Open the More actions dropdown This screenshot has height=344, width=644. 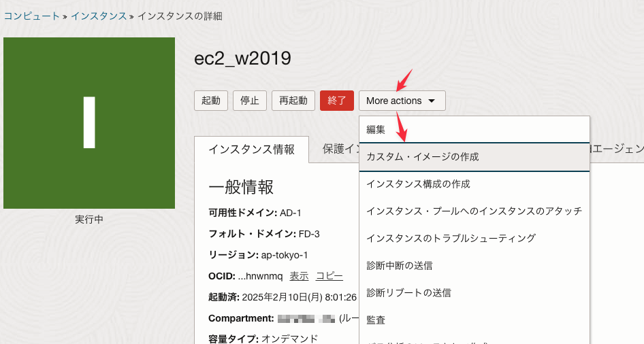[402, 101]
